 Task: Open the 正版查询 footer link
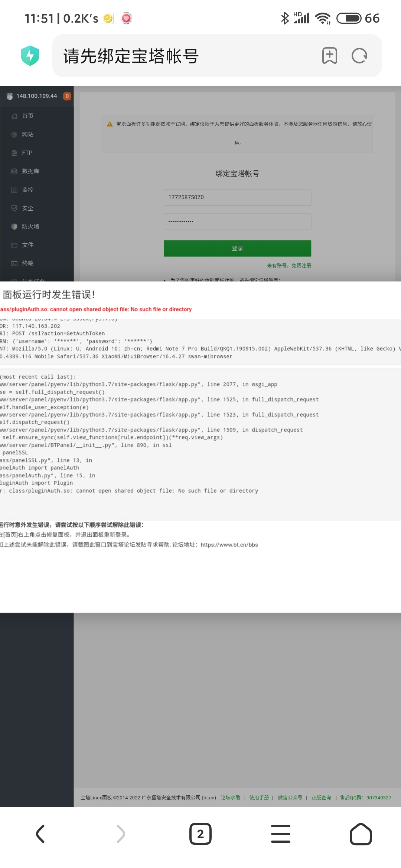coord(321,798)
